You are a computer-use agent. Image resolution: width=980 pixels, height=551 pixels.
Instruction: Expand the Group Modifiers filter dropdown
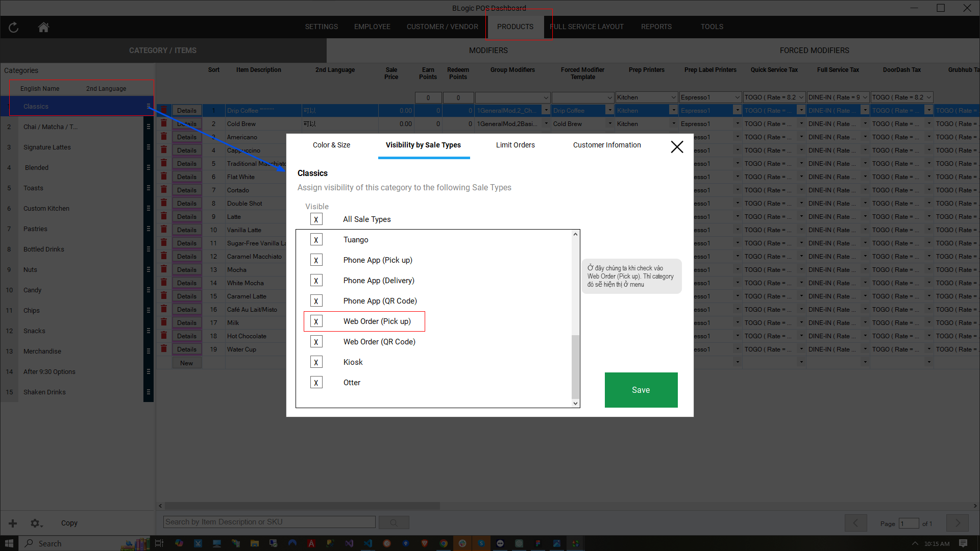tap(546, 97)
